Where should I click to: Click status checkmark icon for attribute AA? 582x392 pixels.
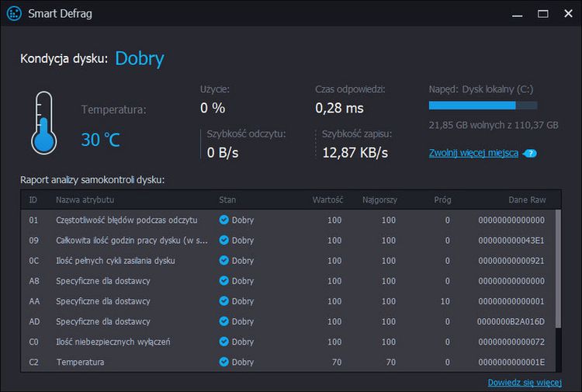223,301
